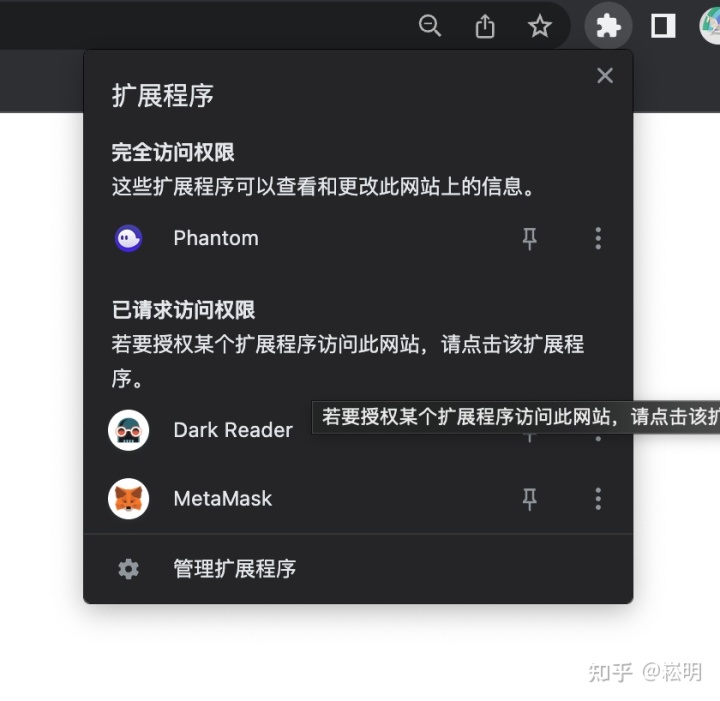The width and height of the screenshot is (720, 701).
Task: Click the MetaMask fox icon
Action: click(x=128, y=499)
